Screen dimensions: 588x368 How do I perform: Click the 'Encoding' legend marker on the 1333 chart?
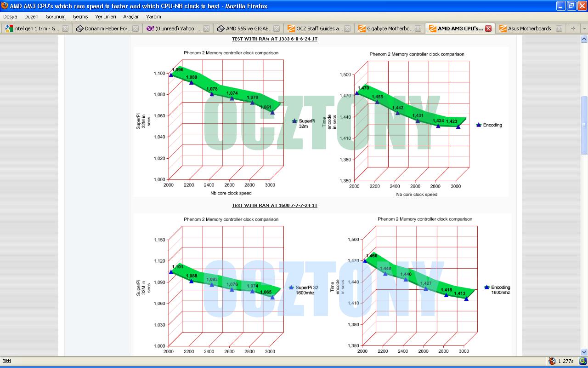point(479,125)
